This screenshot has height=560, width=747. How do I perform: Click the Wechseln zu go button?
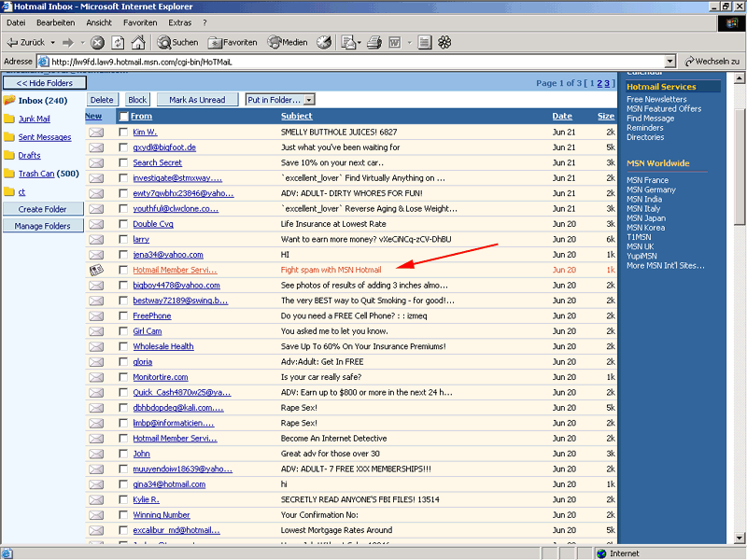[712, 62]
